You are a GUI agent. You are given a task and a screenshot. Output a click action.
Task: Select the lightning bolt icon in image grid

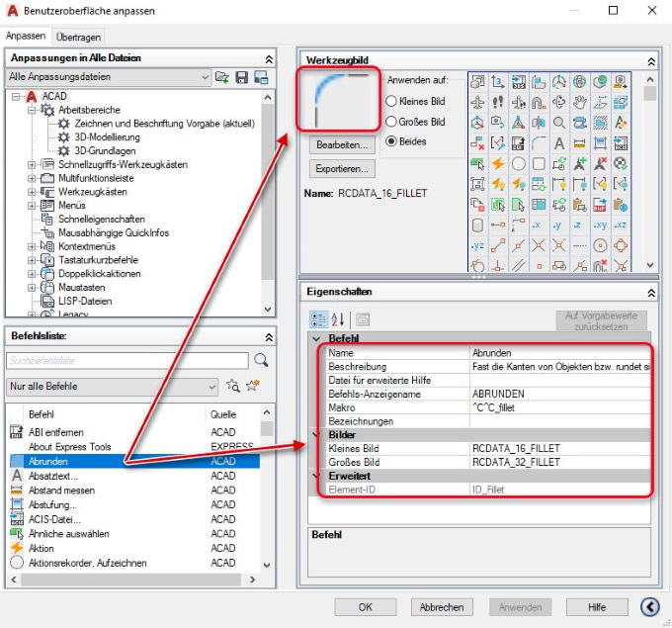click(x=499, y=163)
